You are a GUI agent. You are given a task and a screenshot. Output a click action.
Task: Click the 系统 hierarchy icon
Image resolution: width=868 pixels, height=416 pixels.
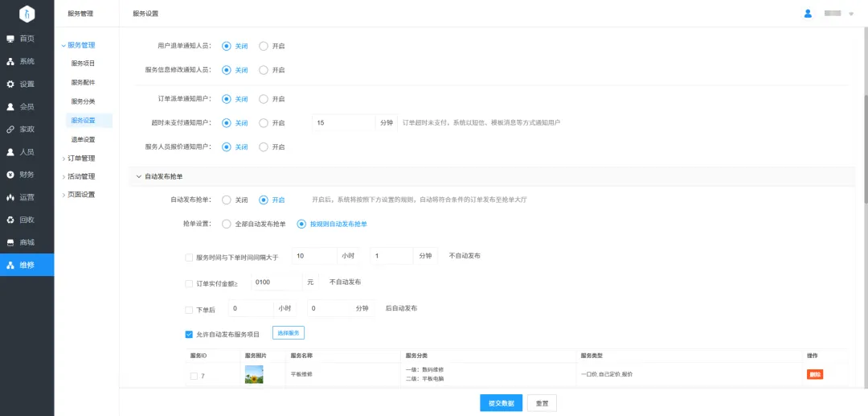tap(10, 61)
